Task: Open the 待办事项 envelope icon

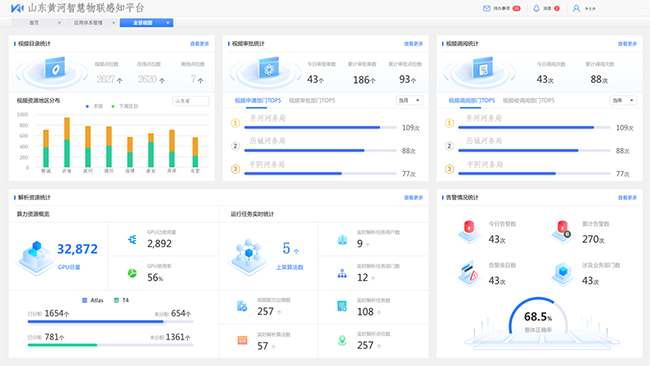Action: pyautogui.click(x=487, y=8)
